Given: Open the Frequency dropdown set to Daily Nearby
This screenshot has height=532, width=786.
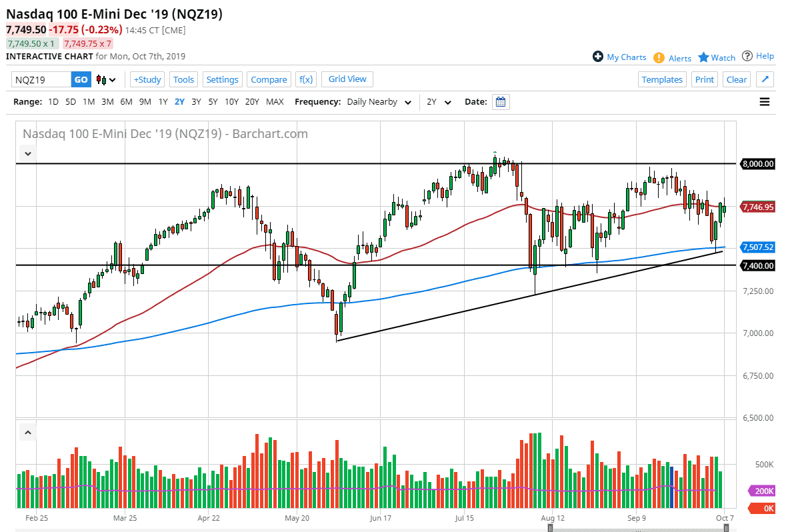Looking at the screenshot, I should click(x=377, y=101).
